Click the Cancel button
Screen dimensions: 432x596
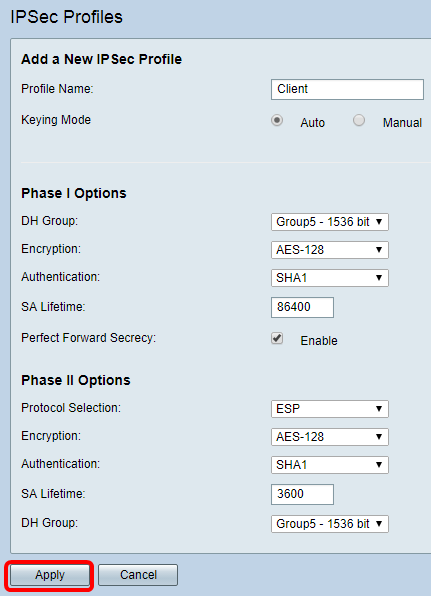[x=138, y=575]
